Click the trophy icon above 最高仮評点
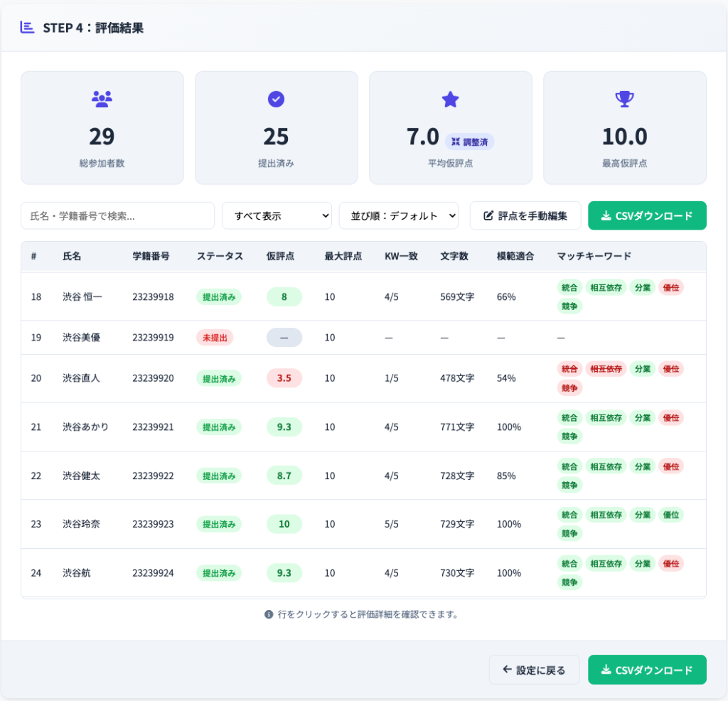Viewport: 728px width, 701px height. pos(624,100)
